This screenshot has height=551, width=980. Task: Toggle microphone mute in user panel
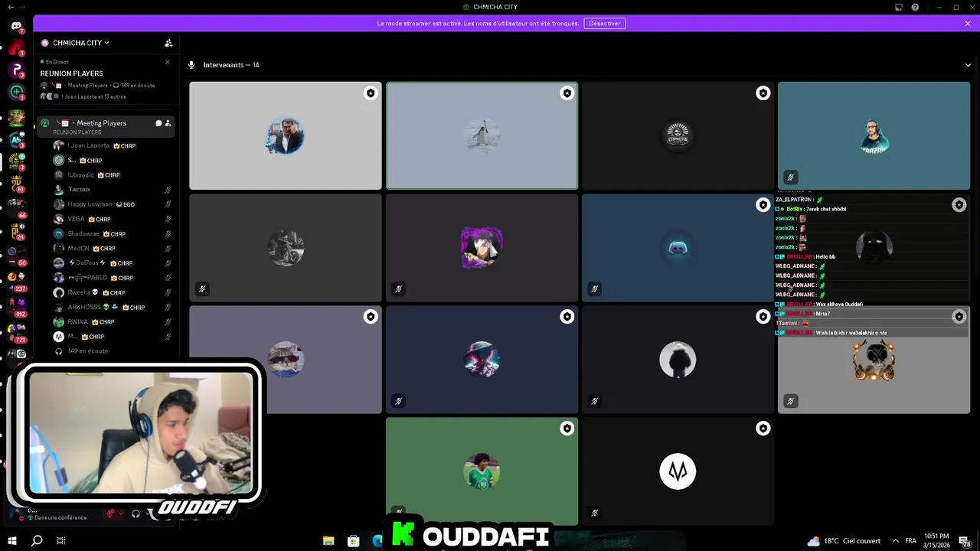click(110, 514)
